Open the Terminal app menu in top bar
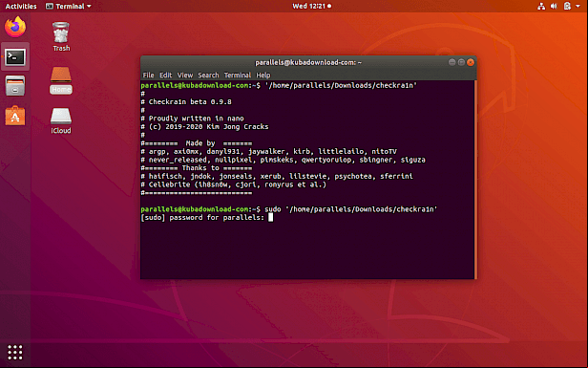Screen dimensions: 588x368 click(x=69, y=6)
